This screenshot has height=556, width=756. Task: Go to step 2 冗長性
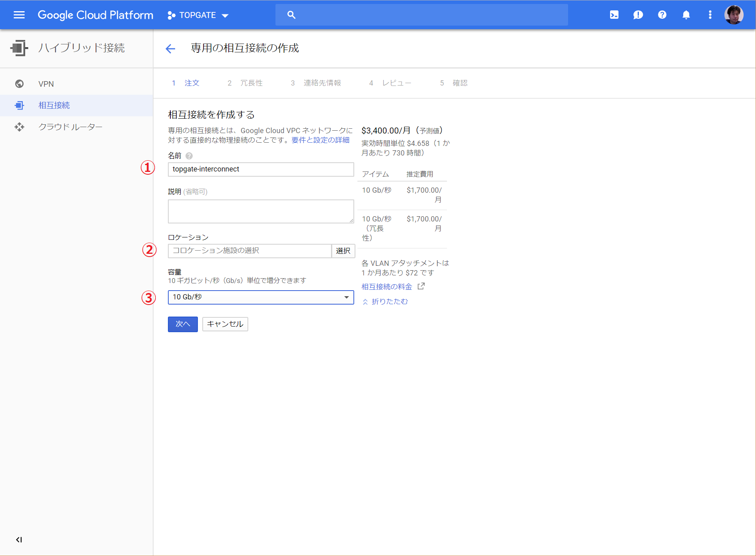(x=251, y=83)
